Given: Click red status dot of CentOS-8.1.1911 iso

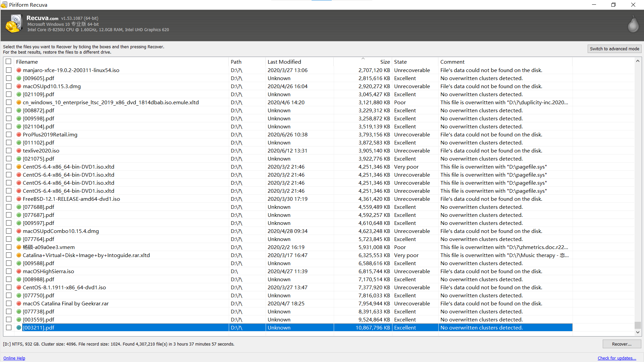Looking at the screenshot, I should point(19,287).
